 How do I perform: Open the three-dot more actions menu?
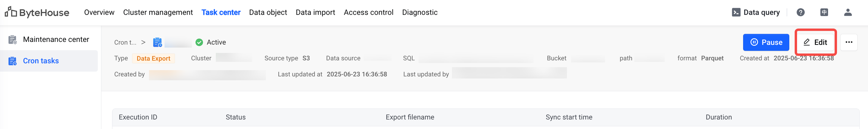tap(849, 42)
